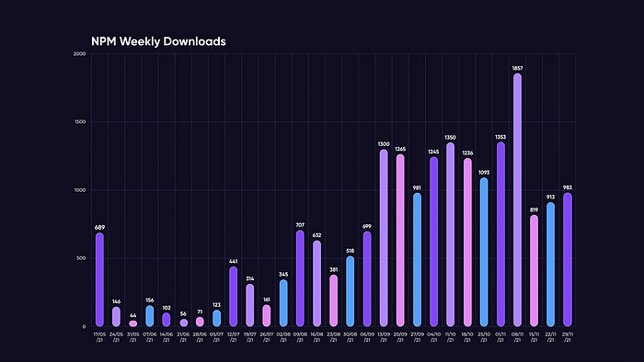This screenshot has height=362, width=644.
Task: Select the 1000 y-axis label
Action: [80, 190]
